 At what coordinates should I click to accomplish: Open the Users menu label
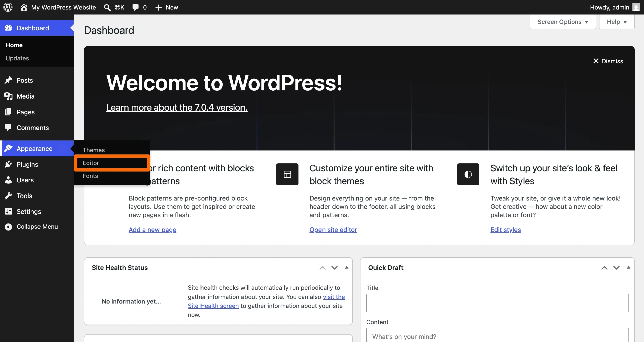[x=25, y=180]
